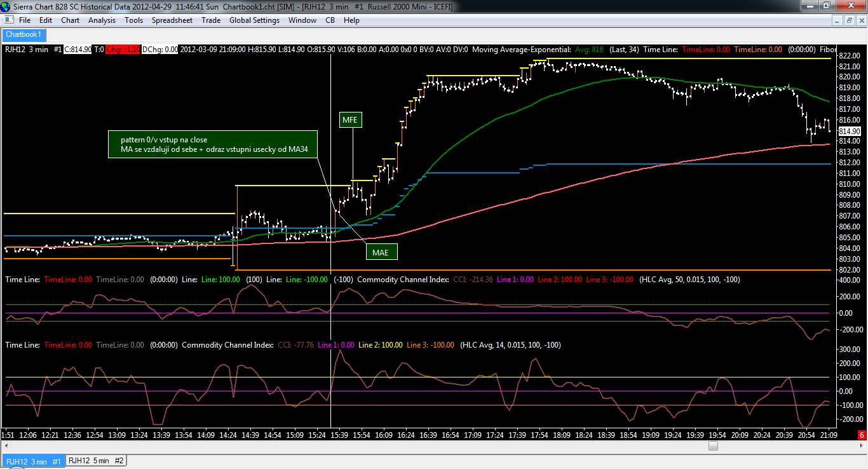Click the highlighted 814.90 price on the scale
Screen dimensions: 868x469
click(x=849, y=130)
